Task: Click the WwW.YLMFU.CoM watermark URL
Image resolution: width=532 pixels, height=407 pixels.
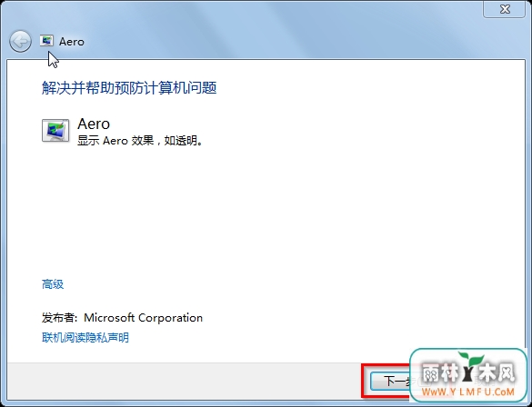Action: click(467, 392)
